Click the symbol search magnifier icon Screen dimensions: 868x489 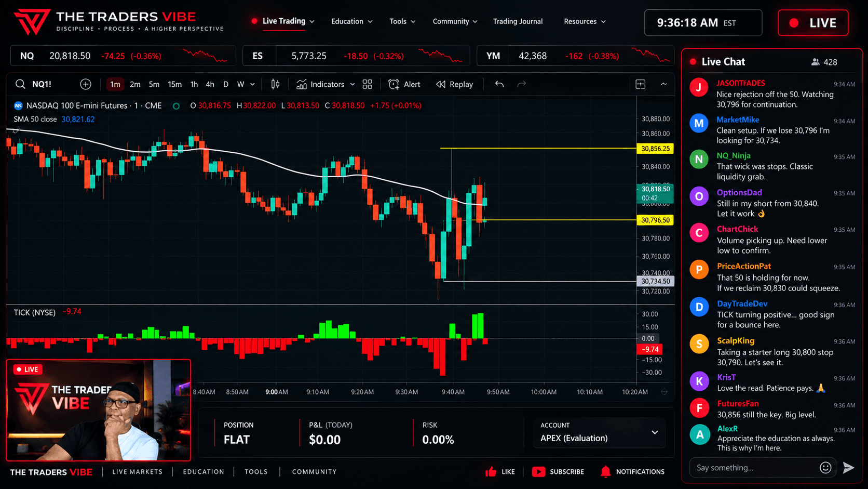20,84
